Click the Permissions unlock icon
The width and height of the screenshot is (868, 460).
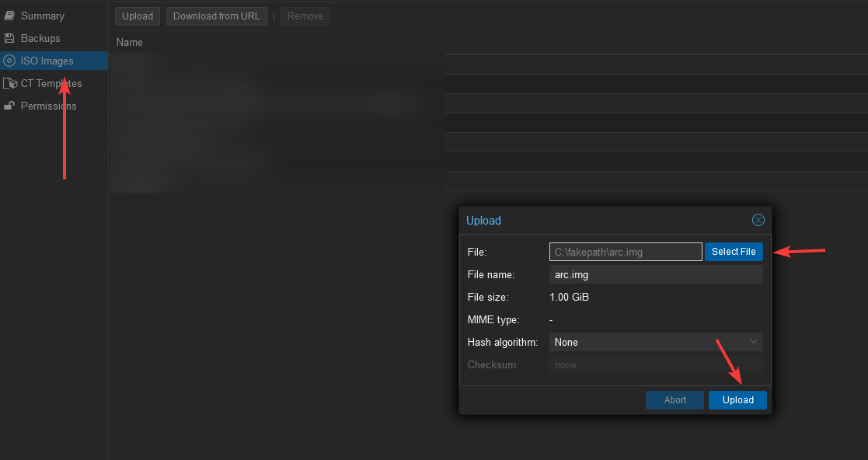pyautogui.click(x=9, y=106)
